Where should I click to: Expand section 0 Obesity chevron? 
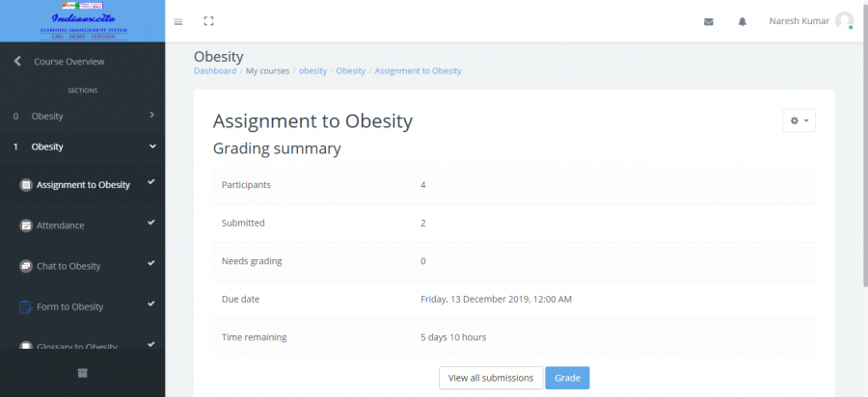click(152, 116)
